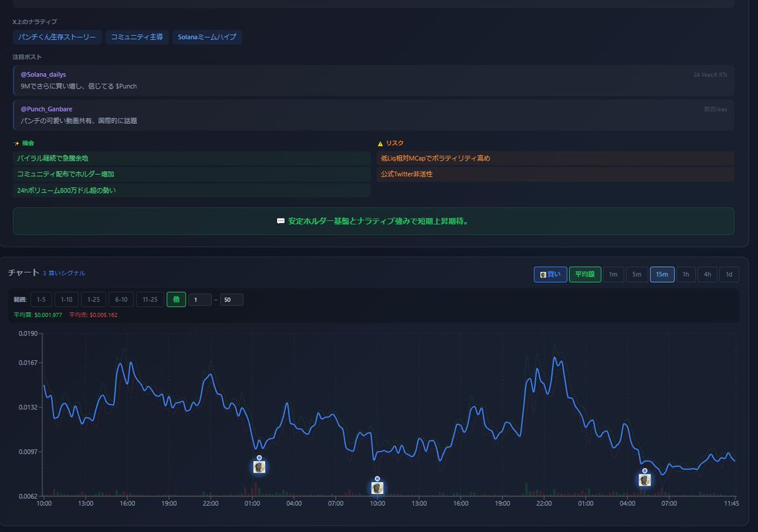The width and height of the screenshot is (758, 532).
Task: Click the コミュニティ主導 narrative tag
Action: tap(137, 37)
